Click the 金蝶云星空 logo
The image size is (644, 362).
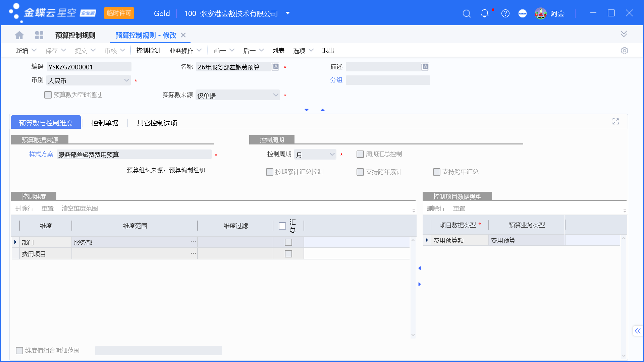[x=52, y=13]
